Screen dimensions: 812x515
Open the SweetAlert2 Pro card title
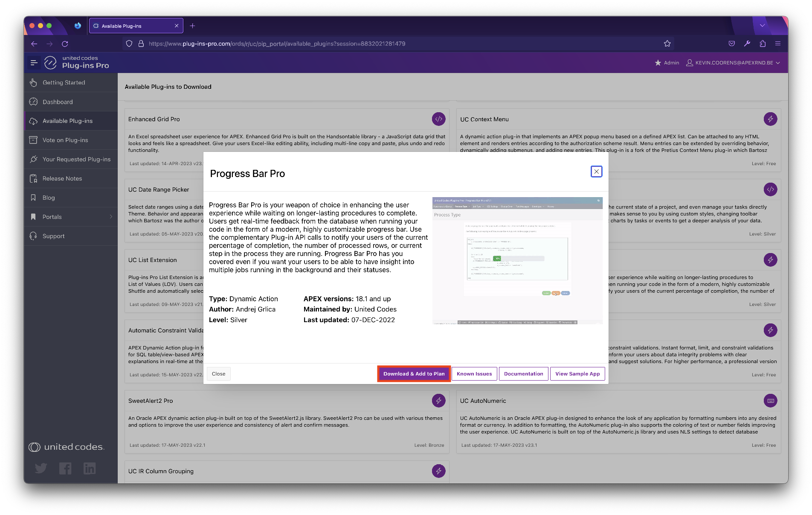point(151,401)
